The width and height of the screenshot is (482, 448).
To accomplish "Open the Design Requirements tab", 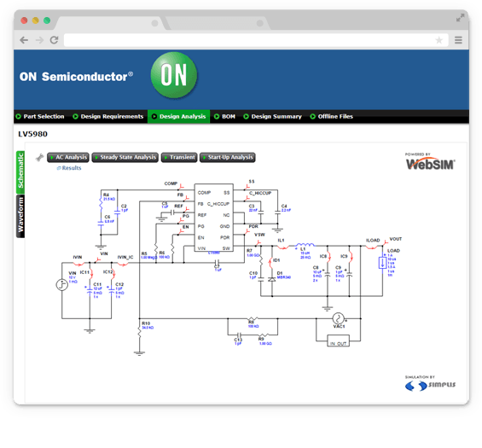I will tap(108, 117).
